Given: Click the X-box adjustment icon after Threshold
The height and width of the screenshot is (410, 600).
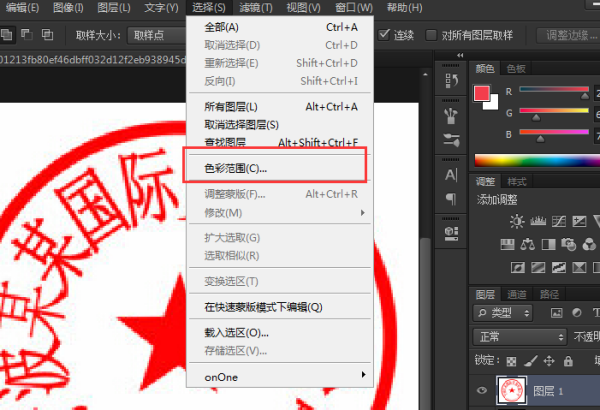Looking at the screenshot, I should pos(579,267).
